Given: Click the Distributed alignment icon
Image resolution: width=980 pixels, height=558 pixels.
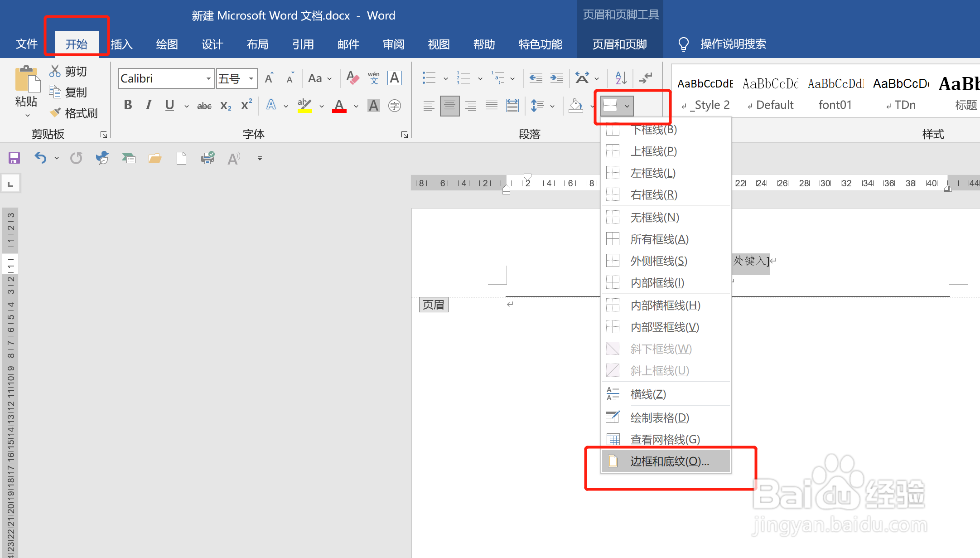Looking at the screenshot, I should [512, 106].
